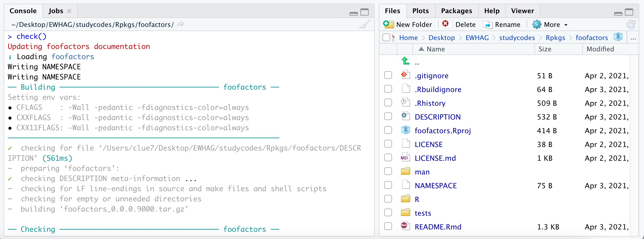This screenshot has height=239, width=644.
Task: Check the NAMESPACE file checkbox
Action: 388,185
